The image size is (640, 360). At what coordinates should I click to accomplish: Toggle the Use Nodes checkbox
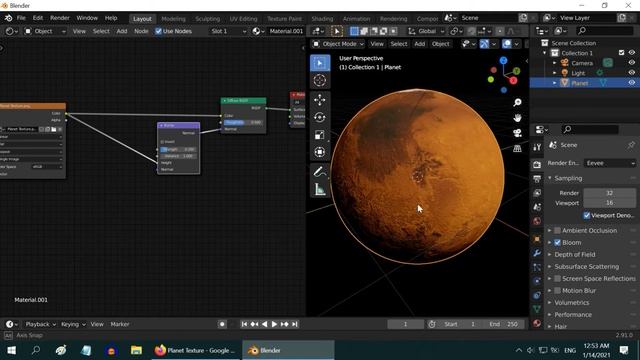pos(158,31)
